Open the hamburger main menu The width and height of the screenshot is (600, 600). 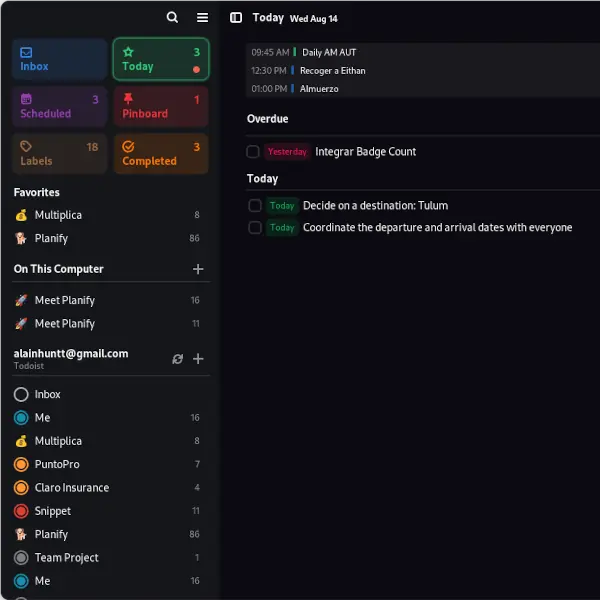[x=202, y=17]
